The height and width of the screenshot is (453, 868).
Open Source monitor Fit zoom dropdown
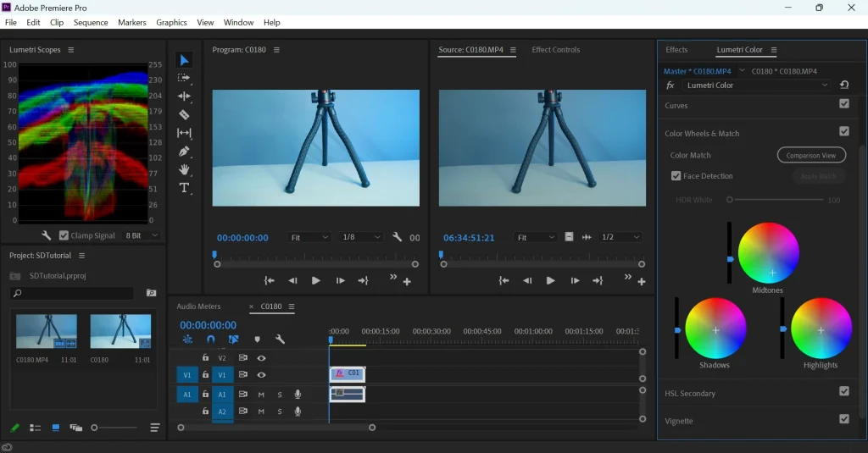535,237
